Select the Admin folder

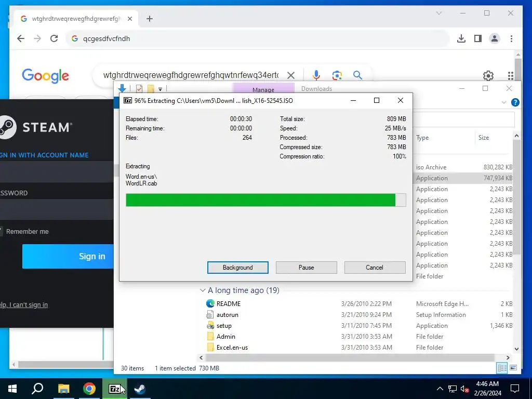(x=355, y=336)
